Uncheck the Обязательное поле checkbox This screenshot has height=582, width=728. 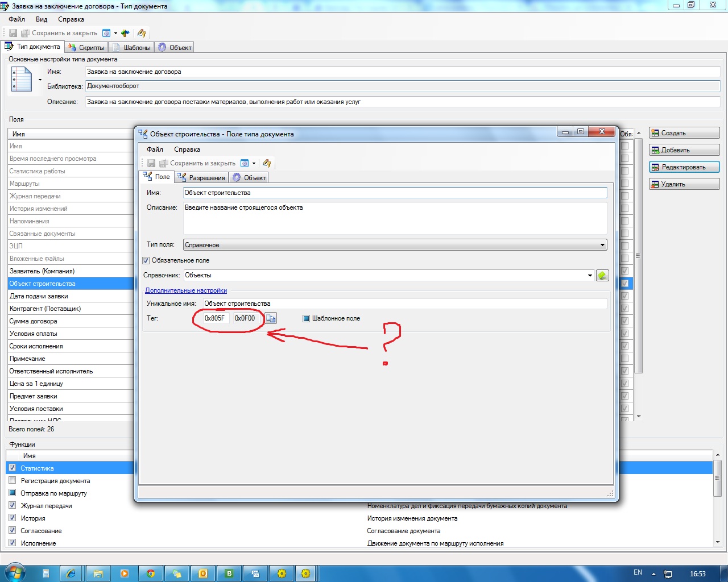146,260
